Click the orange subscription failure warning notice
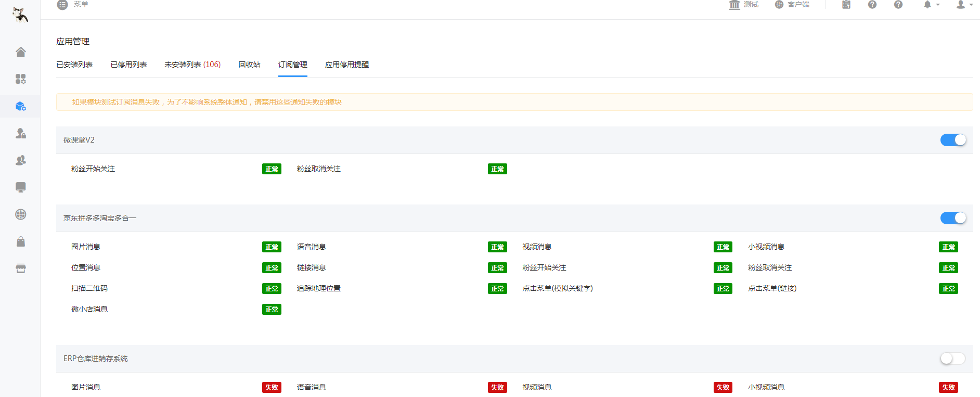The width and height of the screenshot is (980, 397). [514, 102]
